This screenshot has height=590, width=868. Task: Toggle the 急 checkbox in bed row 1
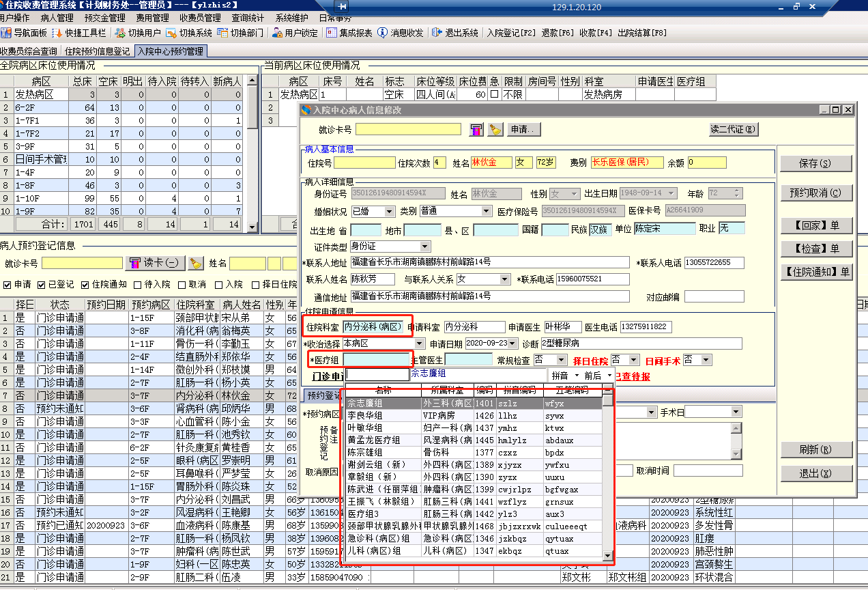[x=495, y=94]
